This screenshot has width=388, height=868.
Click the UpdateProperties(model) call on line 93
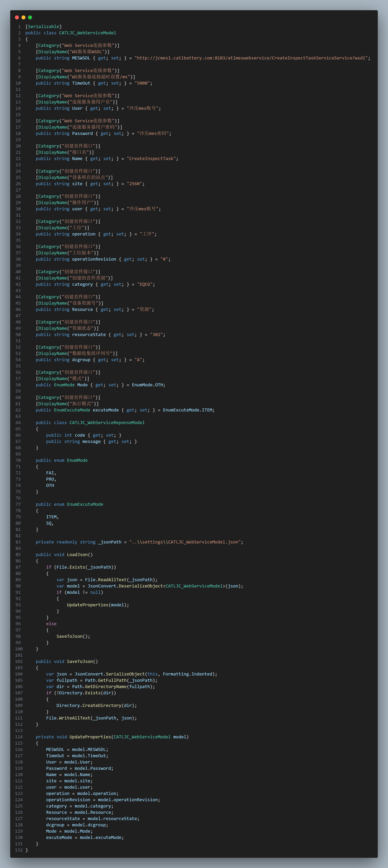click(97, 605)
